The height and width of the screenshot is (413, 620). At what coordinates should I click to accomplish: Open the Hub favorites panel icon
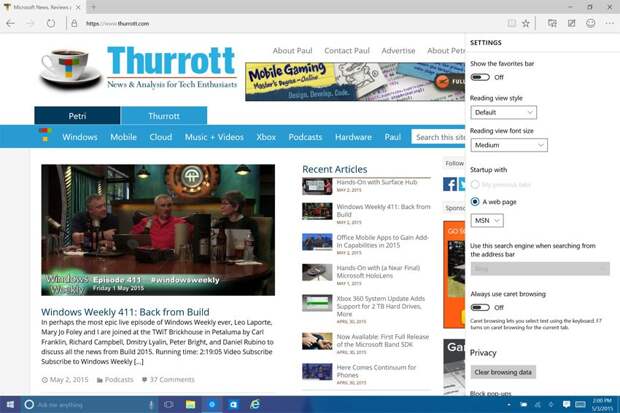[x=552, y=23]
